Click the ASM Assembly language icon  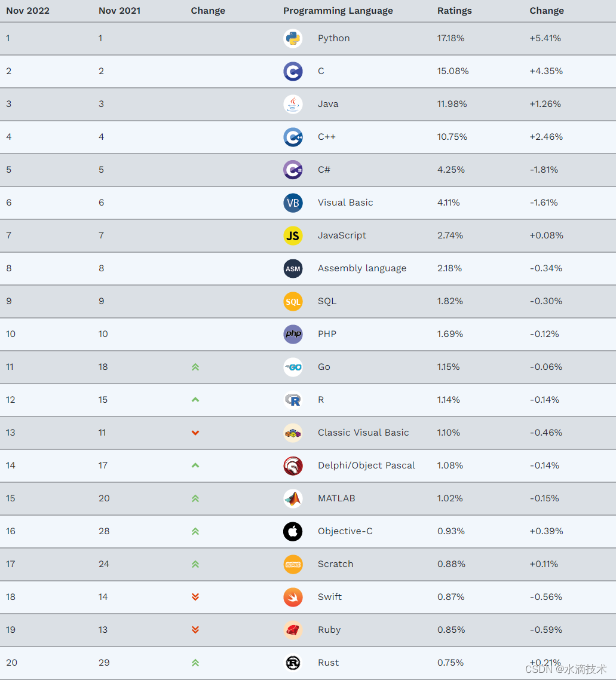click(293, 268)
